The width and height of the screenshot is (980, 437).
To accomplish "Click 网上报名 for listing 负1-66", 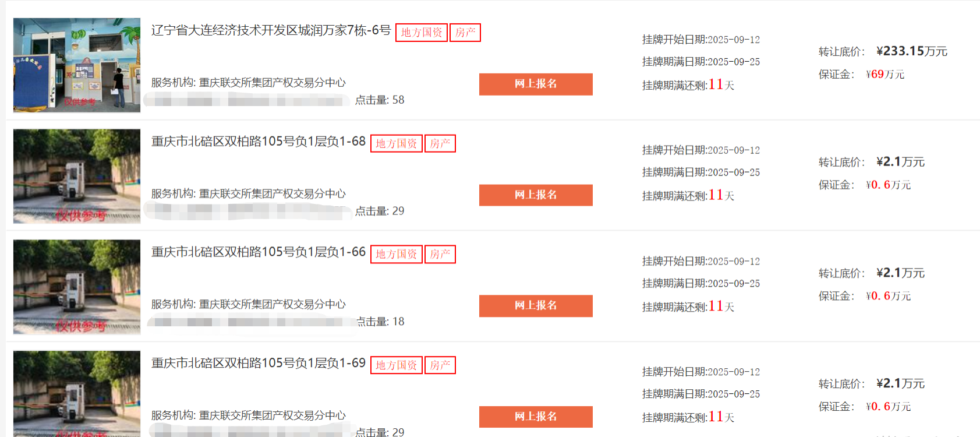I will tap(536, 306).
